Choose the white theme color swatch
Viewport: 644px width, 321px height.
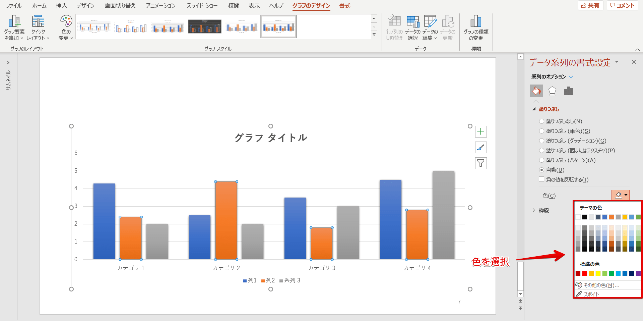click(x=578, y=217)
